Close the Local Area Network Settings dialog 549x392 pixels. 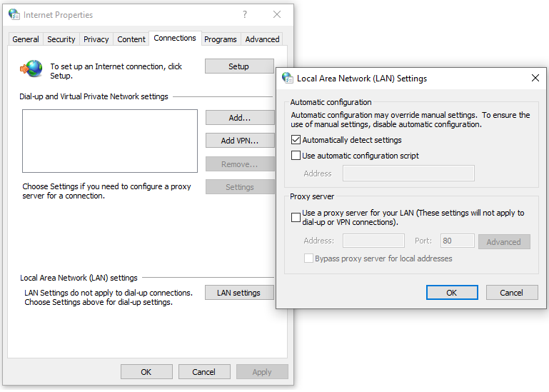[535, 78]
